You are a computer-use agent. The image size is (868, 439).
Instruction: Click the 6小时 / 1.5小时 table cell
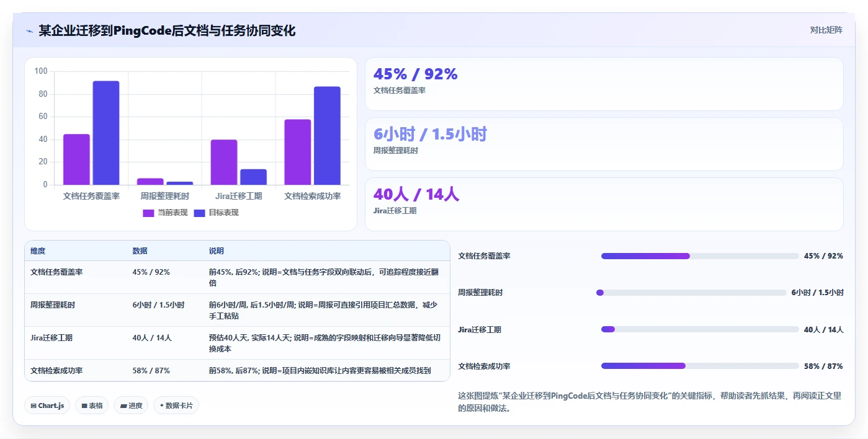click(x=158, y=305)
